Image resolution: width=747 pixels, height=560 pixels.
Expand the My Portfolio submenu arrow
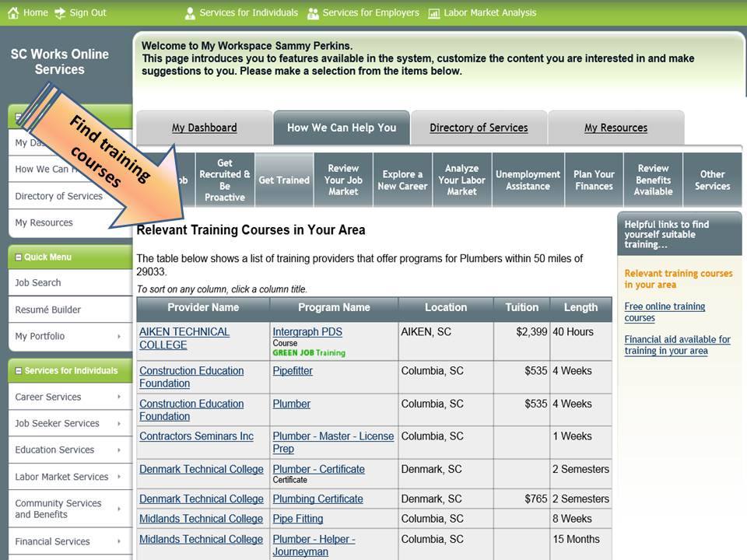pyautogui.click(x=119, y=336)
